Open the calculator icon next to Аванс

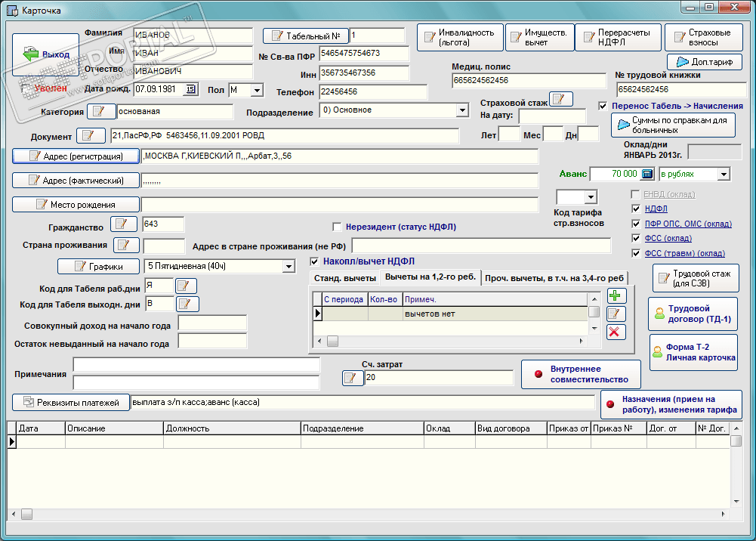[647, 174]
